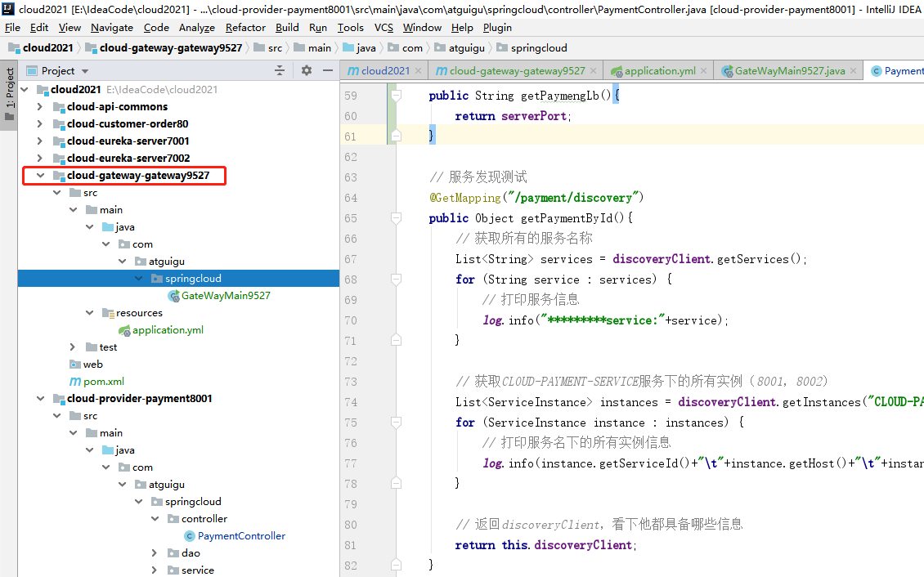Image resolution: width=924 pixels, height=577 pixels.
Task: Open the VCS menu
Action: [x=384, y=28]
